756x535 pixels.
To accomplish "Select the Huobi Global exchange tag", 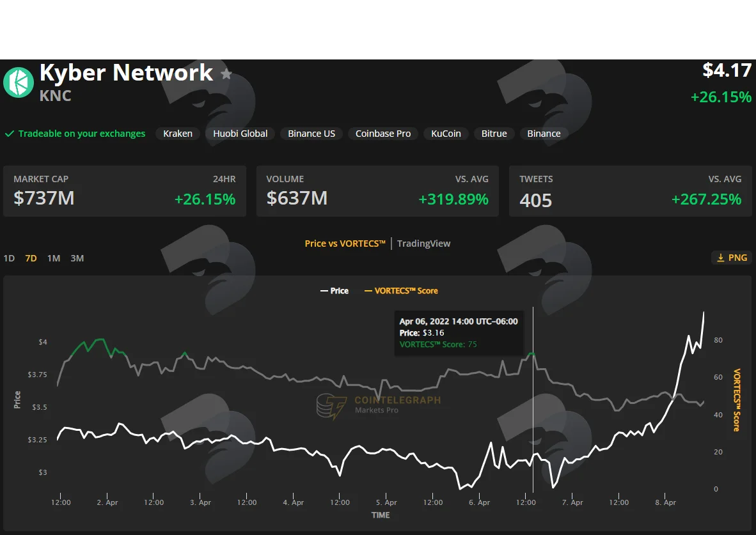I will pos(240,134).
